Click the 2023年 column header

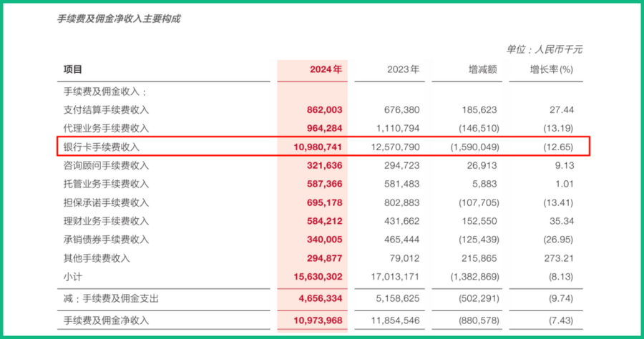pyautogui.click(x=403, y=69)
